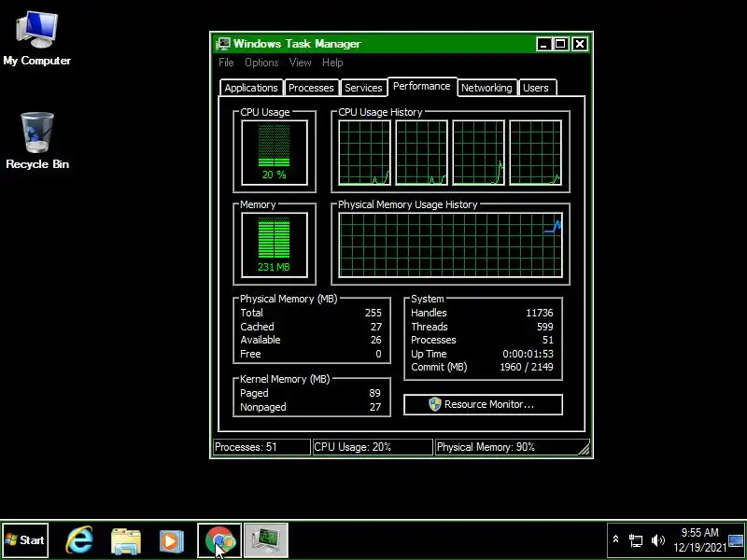Click Handles value 11736
The height and width of the screenshot is (560, 747).
pyautogui.click(x=540, y=313)
